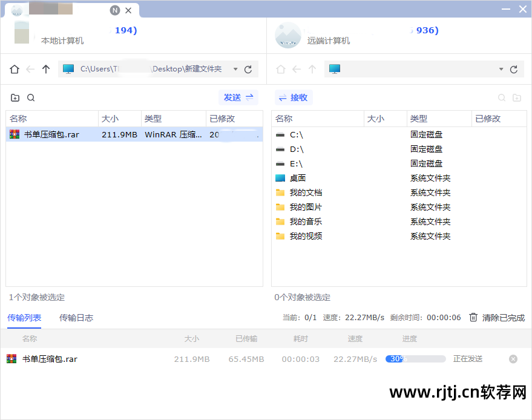532x420 pixels.
Task: Select the 传输列表 tab
Action: click(24, 318)
